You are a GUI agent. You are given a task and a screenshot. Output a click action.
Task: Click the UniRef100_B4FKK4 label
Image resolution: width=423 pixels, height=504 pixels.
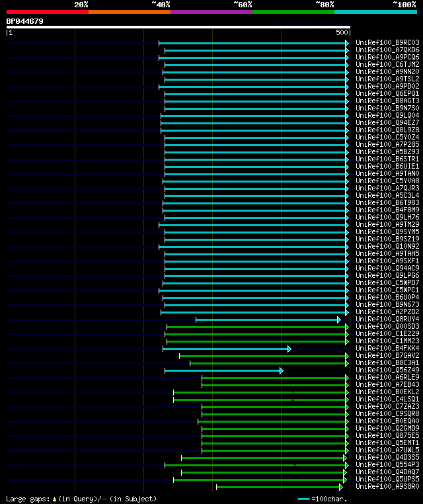[x=387, y=348]
